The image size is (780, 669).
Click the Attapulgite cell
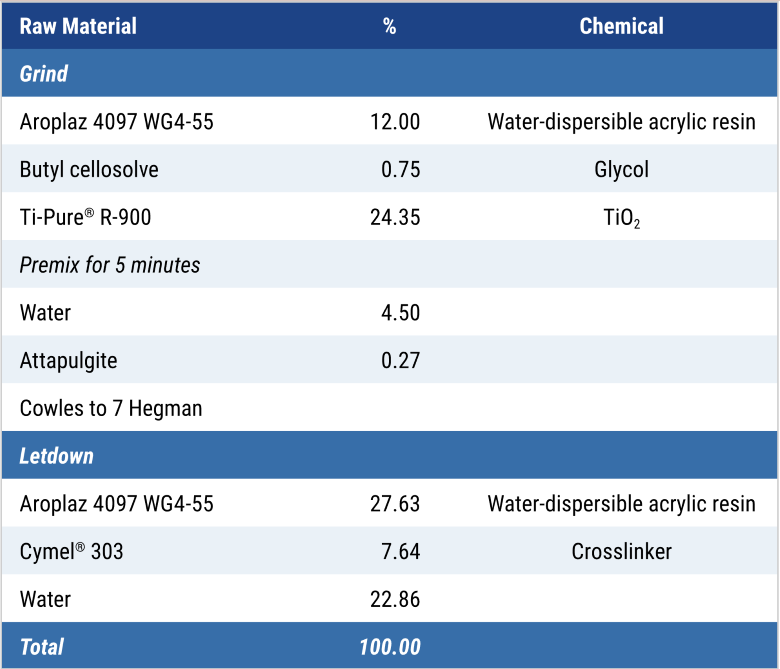pos(68,361)
